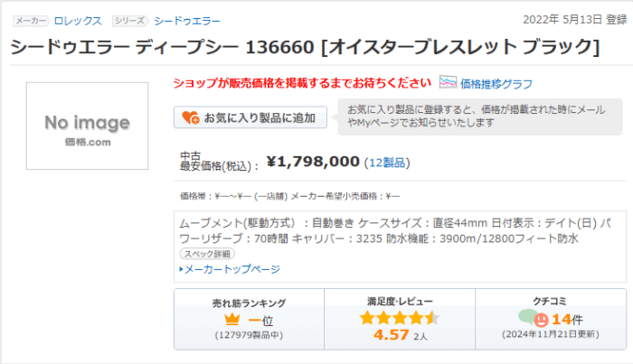Image resolution: width=633 pixels, height=364 pixels.
Task: Click the price trend graph icon
Action: coord(448,83)
